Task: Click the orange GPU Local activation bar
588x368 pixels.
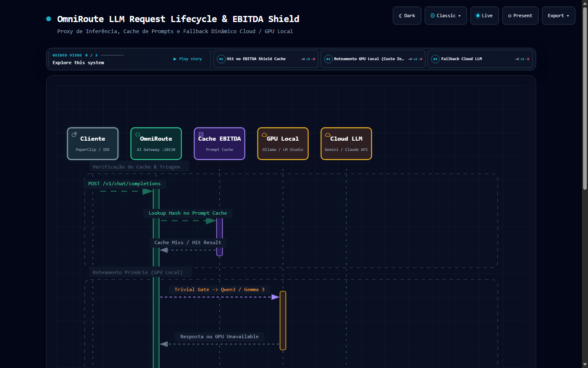Action: (x=283, y=321)
